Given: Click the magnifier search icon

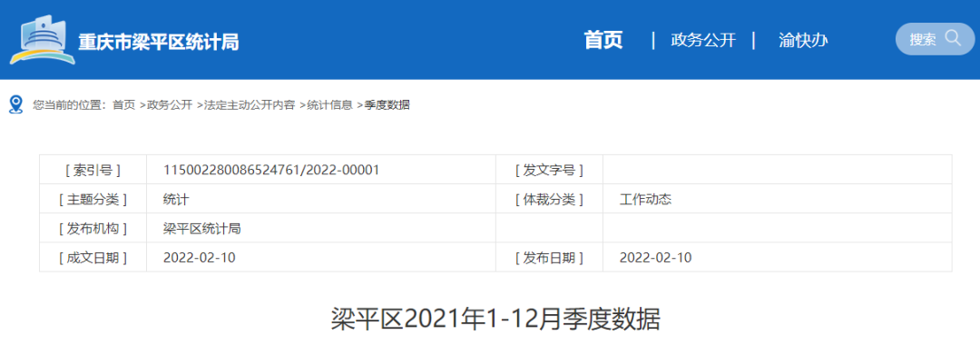Looking at the screenshot, I should pos(953,38).
